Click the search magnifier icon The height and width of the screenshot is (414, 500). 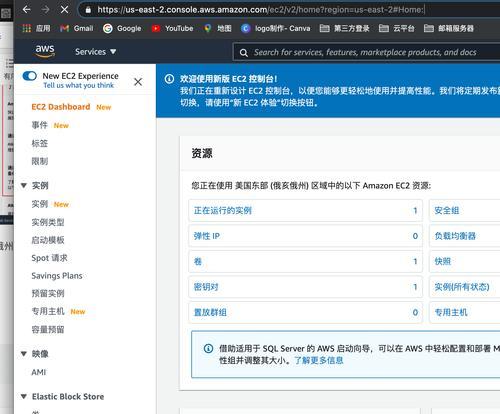click(244, 53)
